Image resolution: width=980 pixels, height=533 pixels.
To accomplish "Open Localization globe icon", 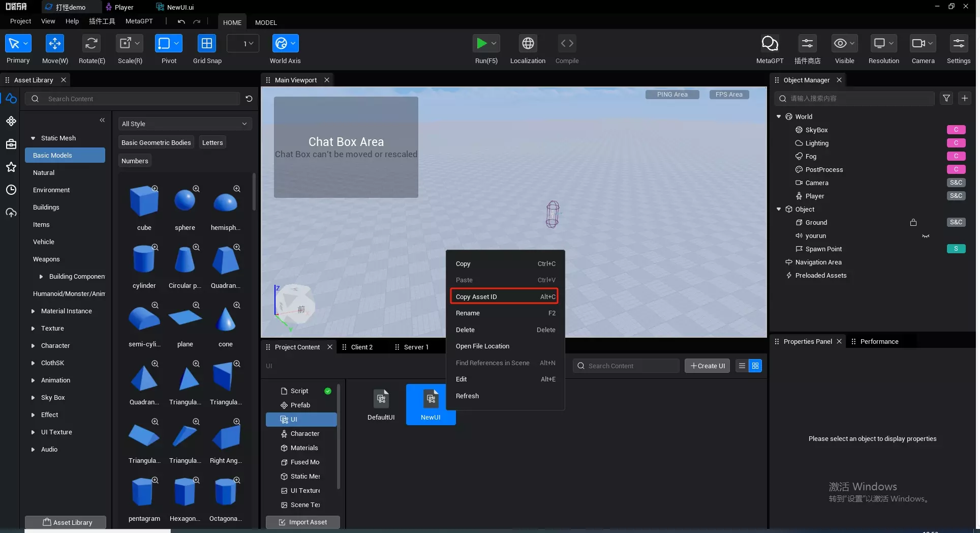I will tap(528, 43).
